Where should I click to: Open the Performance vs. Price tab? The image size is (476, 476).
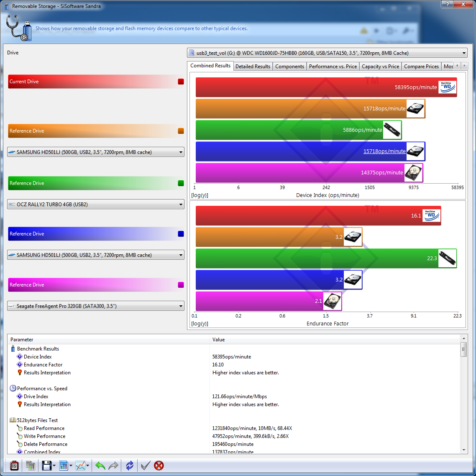click(x=333, y=67)
